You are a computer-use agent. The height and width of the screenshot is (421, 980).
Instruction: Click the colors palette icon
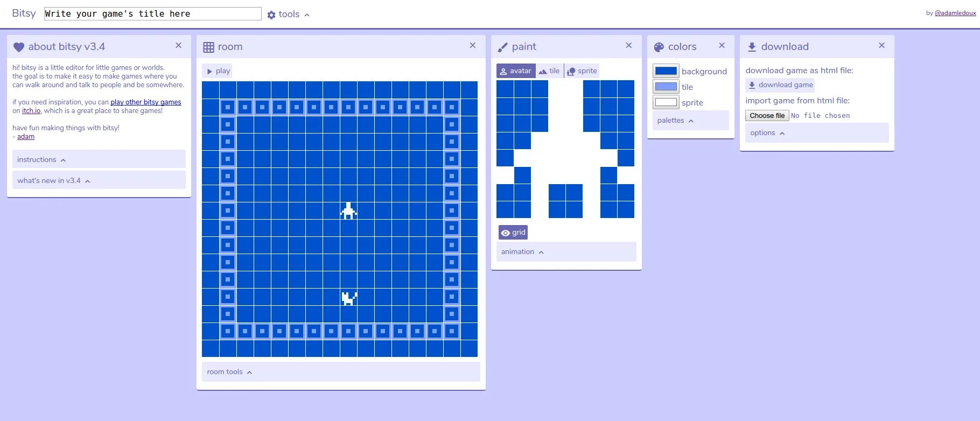[x=659, y=47]
